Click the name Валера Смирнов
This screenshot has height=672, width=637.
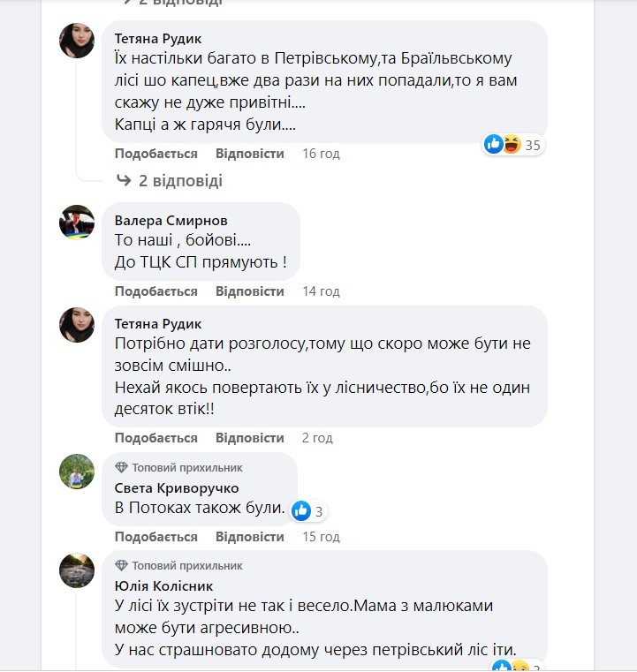point(171,221)
